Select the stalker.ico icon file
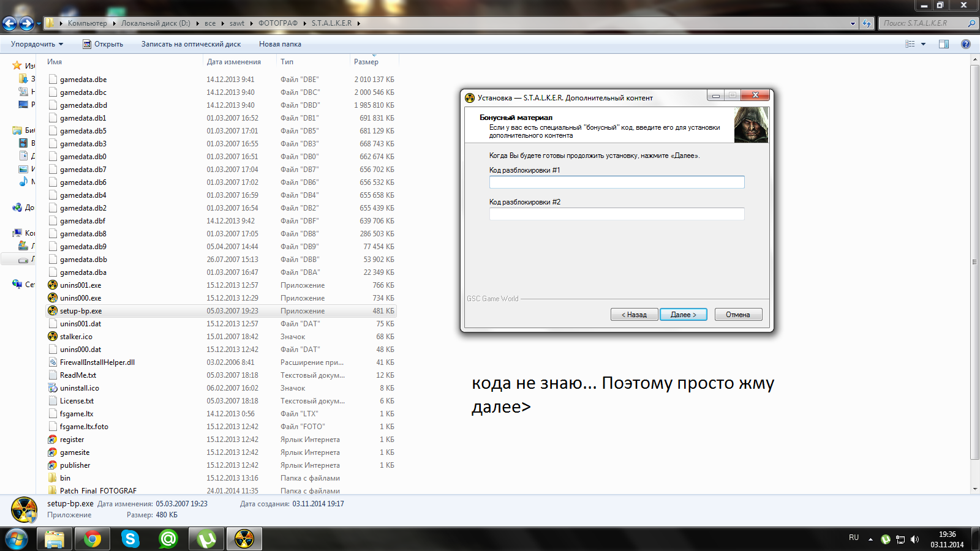This screenshot has height=551, width=980. click(x=53, y=337)
